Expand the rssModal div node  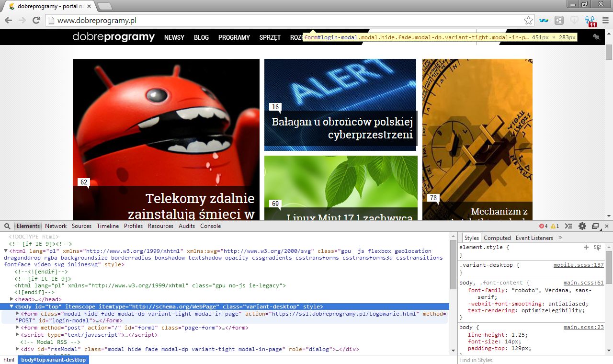tap(18, 349)
